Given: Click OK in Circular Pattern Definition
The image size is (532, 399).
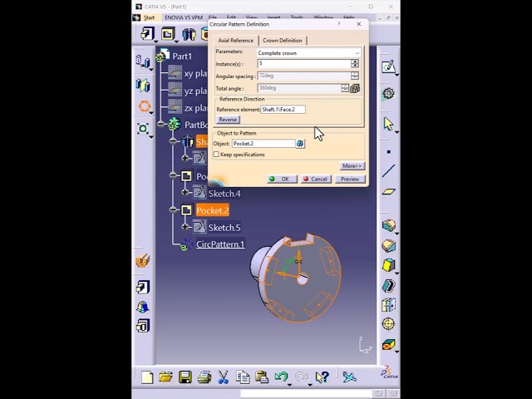Looking at the screenshot, I should pyautogui.click(x=282, y=180).
